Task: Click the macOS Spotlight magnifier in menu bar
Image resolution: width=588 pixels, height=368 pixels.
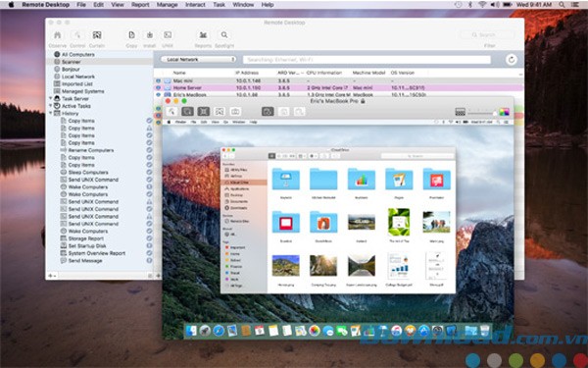Action: (562, 5)
